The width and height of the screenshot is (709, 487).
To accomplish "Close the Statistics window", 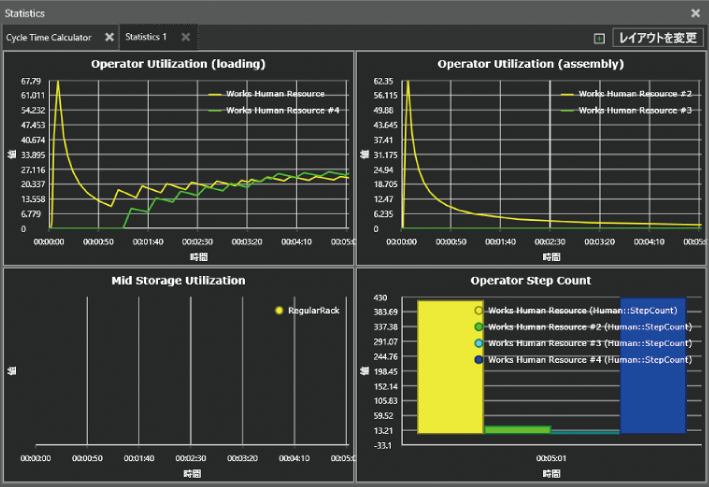I will pos(696,13).
